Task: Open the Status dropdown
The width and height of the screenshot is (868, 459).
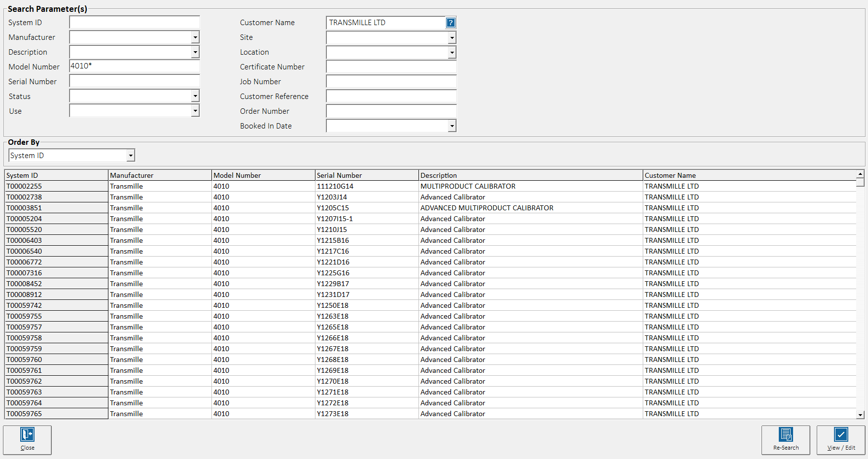Action: (195, 96)
